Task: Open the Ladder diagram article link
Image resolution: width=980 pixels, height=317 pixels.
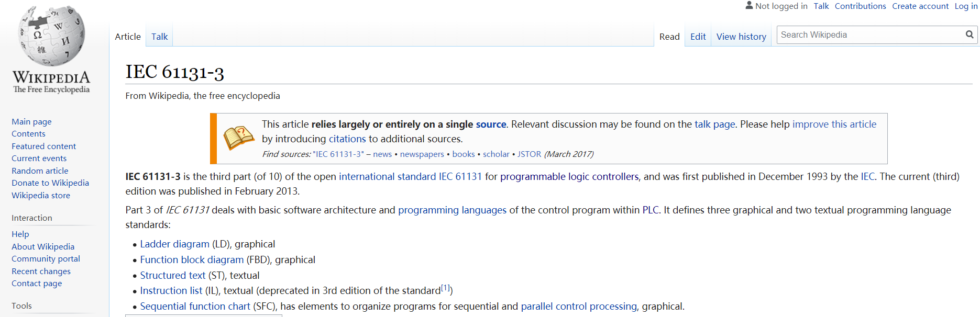Action: pos(174,244)
